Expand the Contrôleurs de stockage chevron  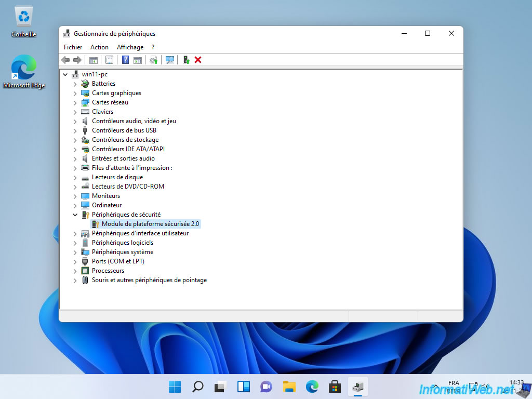[75, 140]
